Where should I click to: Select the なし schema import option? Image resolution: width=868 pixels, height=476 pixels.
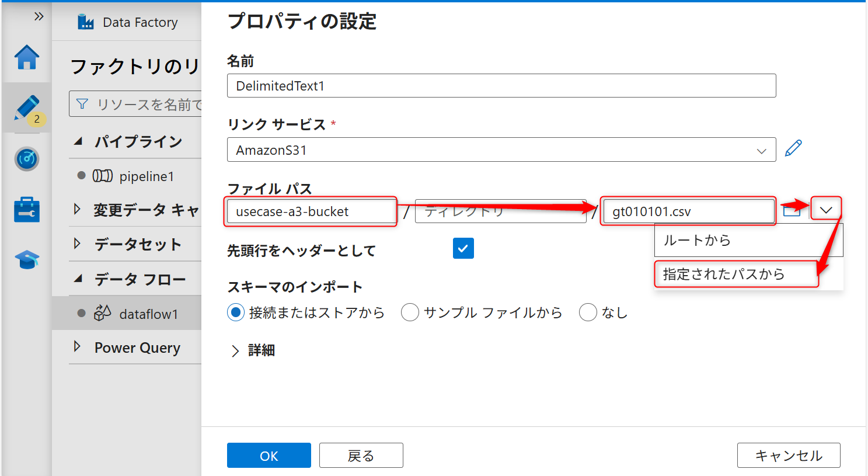click(x=588, y=312)
